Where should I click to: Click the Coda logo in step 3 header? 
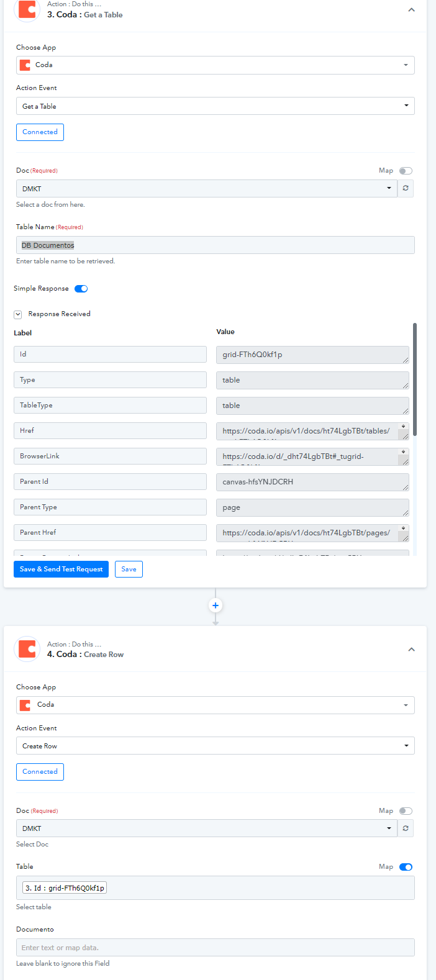pos(27,10)
